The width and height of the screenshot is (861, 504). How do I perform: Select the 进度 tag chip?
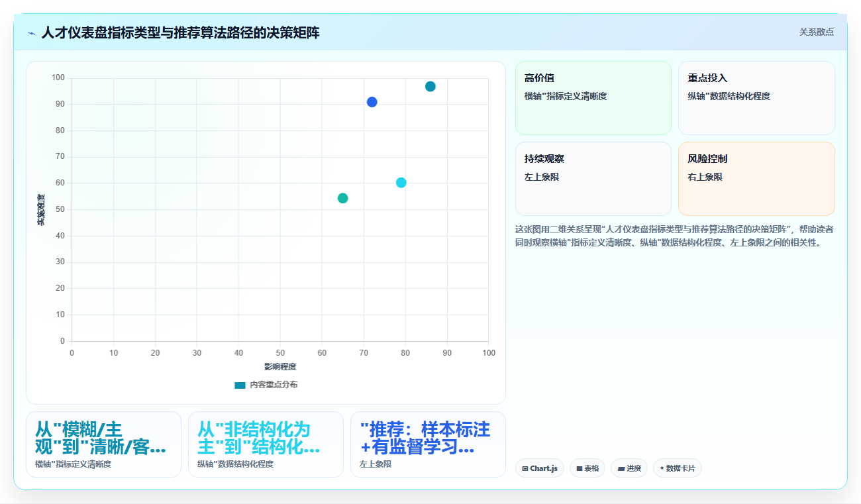(629, 468)
